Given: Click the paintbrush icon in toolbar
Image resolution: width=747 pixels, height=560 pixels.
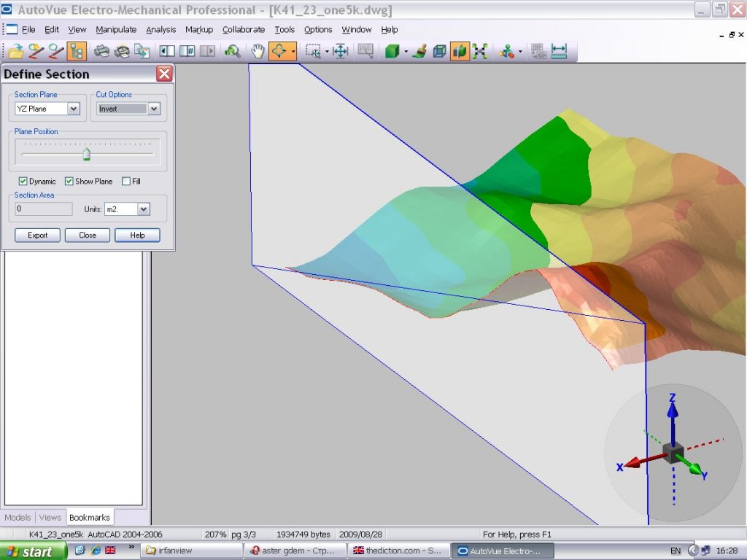Looking at the screenshot, I should [x=419, y=51].
